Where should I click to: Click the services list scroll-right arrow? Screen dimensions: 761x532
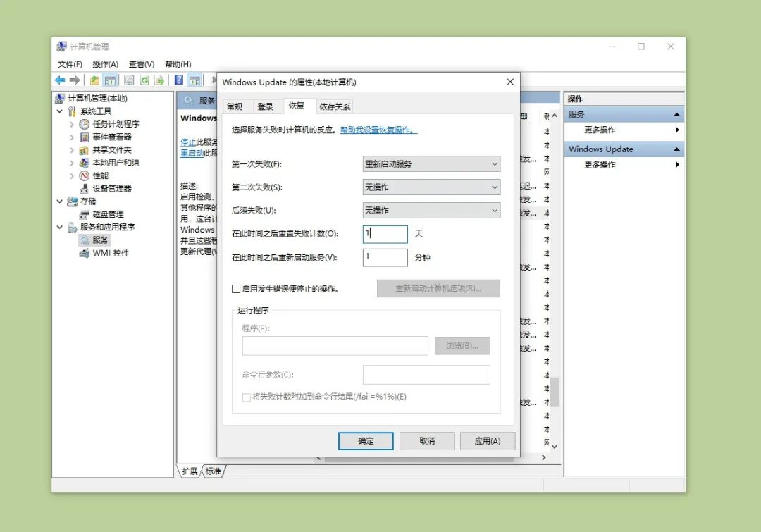click(543, 458)
